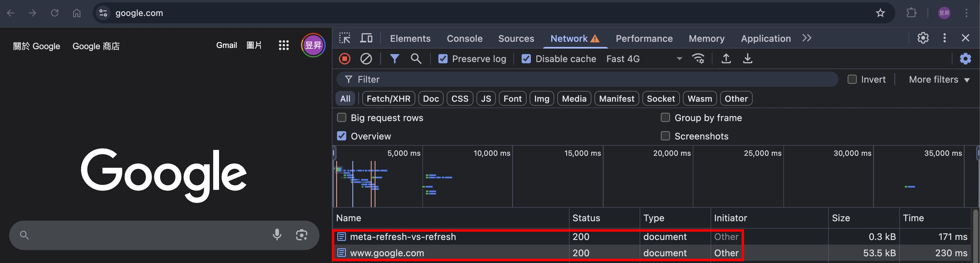Uncheck Preserve log checkbox

point(443,59)
